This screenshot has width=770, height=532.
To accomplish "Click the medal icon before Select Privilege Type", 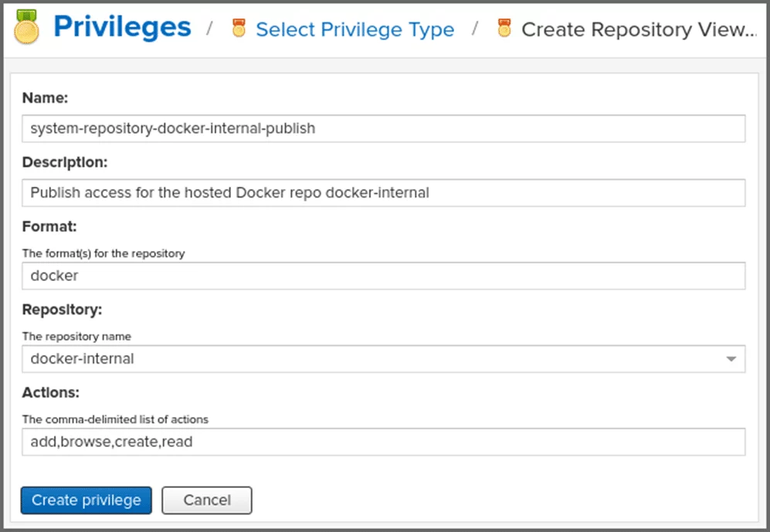I will tap(239, 29).
